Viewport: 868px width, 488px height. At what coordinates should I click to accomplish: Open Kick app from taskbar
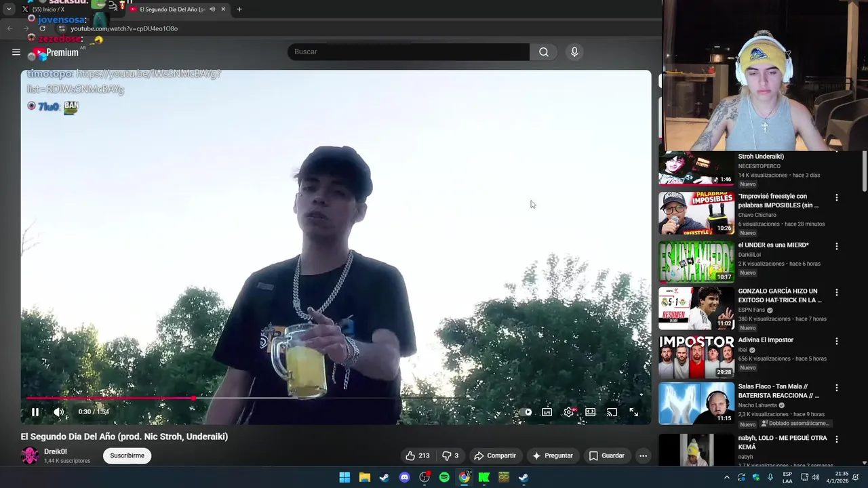[x=484, y=477]
